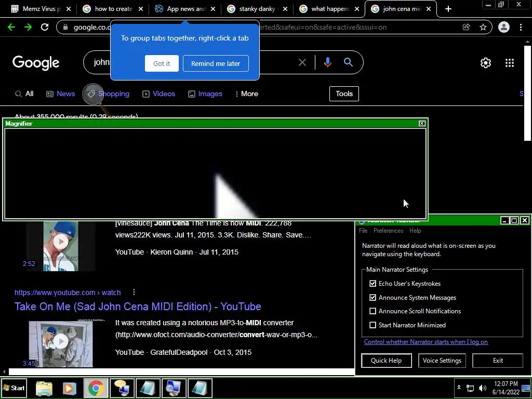Click the network icon in system tray
Screen dimensions: 532x399
(x=470, y=388)
